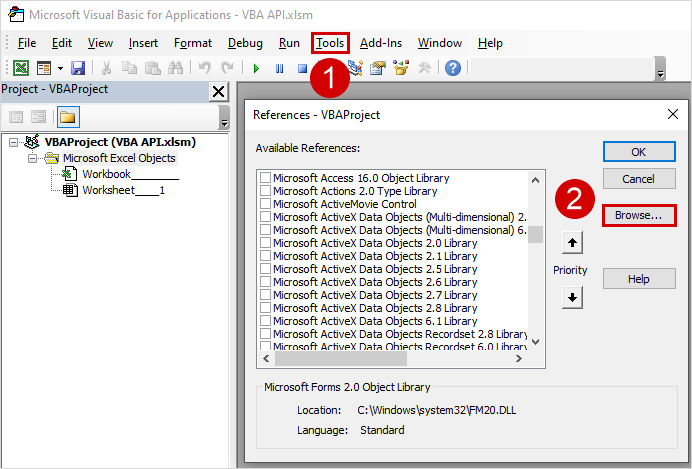Tick Microsoft ActiveX Data Objects 6.1 Library
692x469 pixels.
click(x=265, y=321)
